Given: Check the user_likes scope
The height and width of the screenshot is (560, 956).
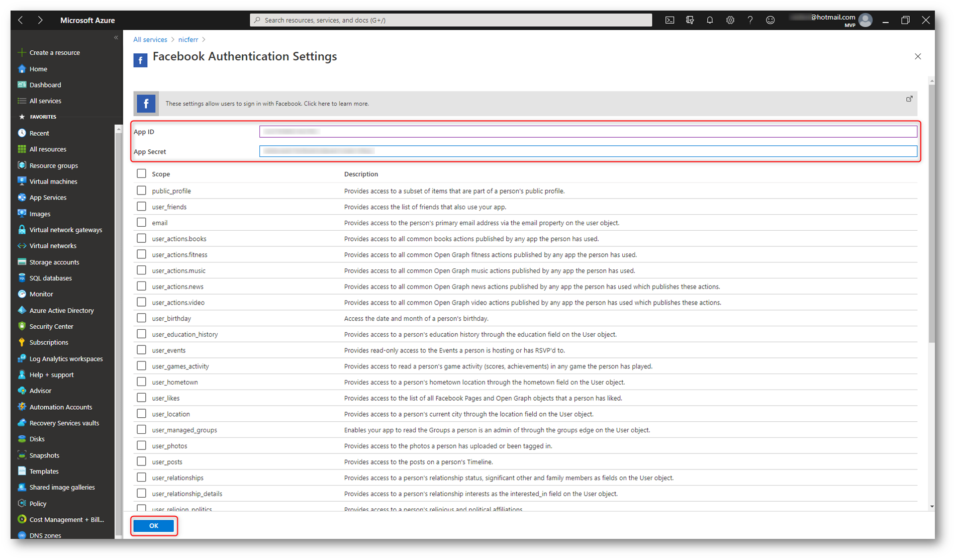Looking at the screenshot, I should click(141, 398).
